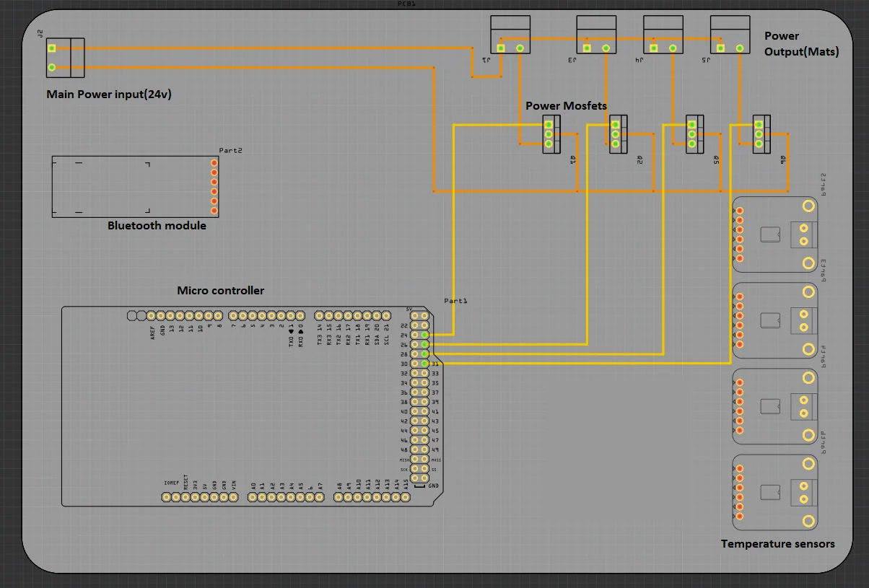Click the Arduino A0 pin pad

coord(253,497)
